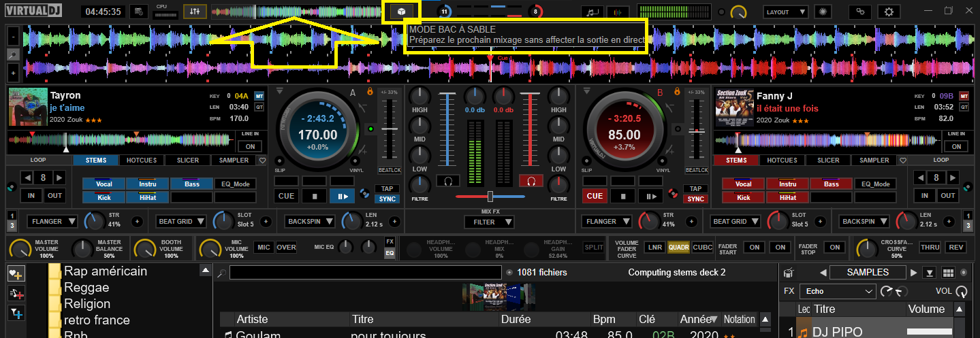
Task: Switch deck A to SAMPLER tab
Action: click(x=234, y=160)
